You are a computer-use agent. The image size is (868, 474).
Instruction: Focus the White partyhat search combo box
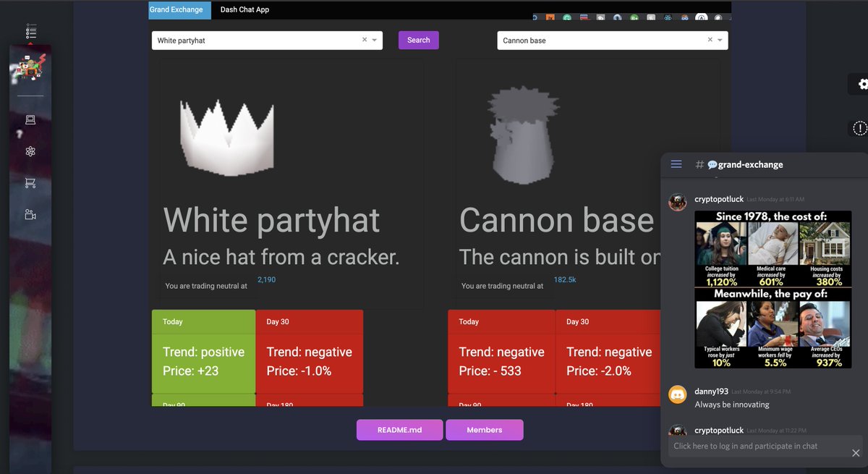(267, 41)
